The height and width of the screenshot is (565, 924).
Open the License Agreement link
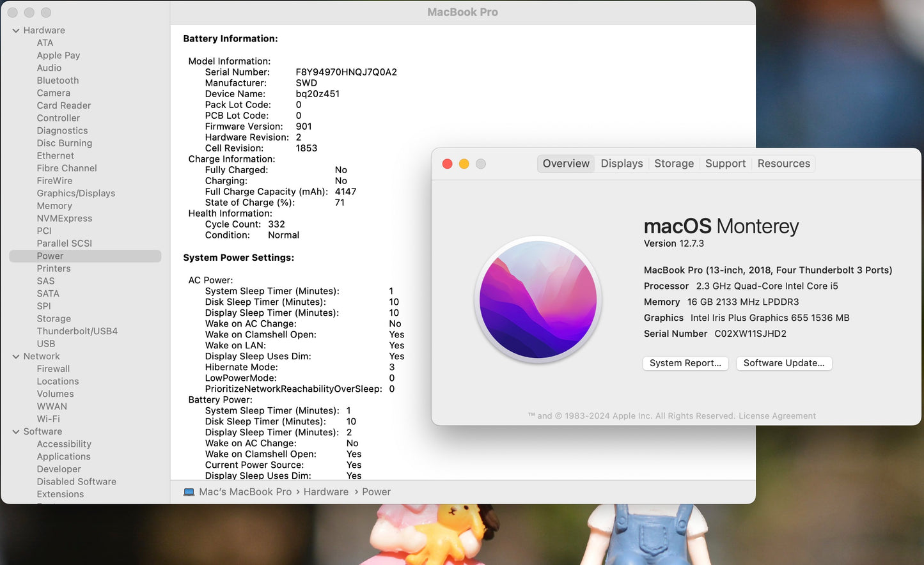click(777, 416)
